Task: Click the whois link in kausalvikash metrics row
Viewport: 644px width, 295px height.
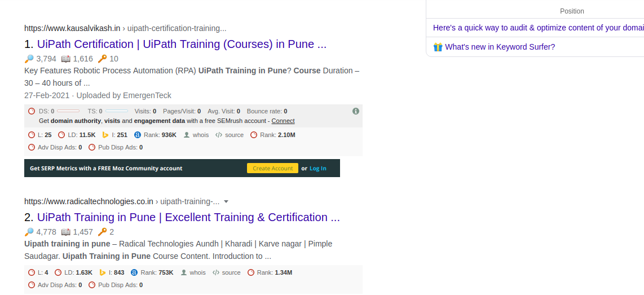Action: click(201, 135)
